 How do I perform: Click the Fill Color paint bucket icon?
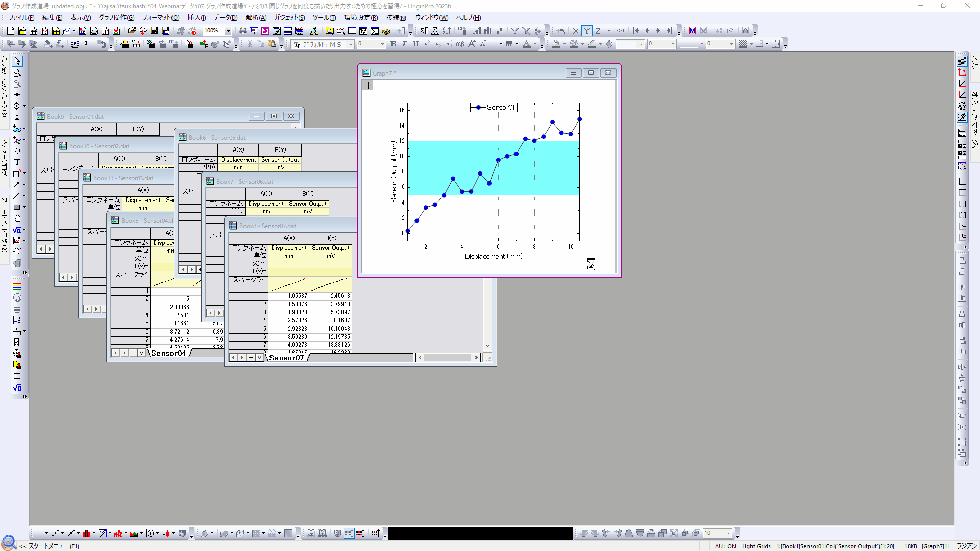click(556, 44)
